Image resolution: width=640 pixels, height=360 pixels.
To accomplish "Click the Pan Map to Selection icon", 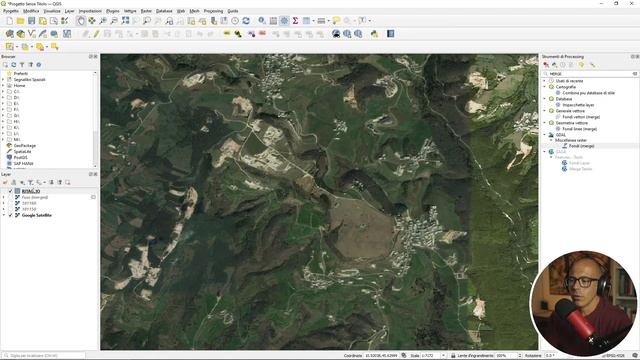I will point(92,21).
